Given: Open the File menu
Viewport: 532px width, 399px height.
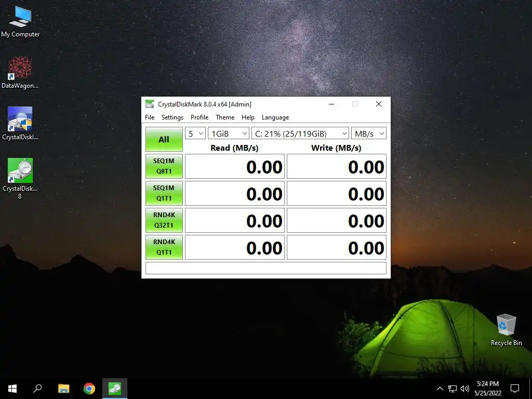Looking at the screenshot, I should (150, 117).
